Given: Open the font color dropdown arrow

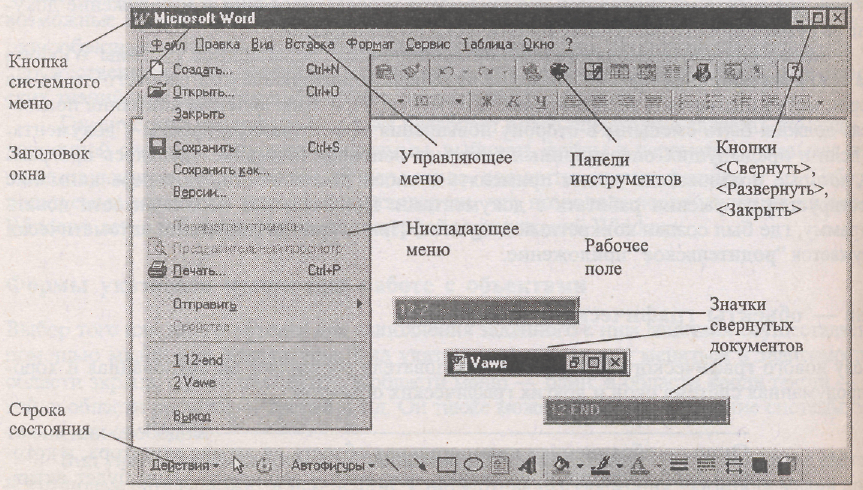Looking at the screenshot, I should point(659,466).
